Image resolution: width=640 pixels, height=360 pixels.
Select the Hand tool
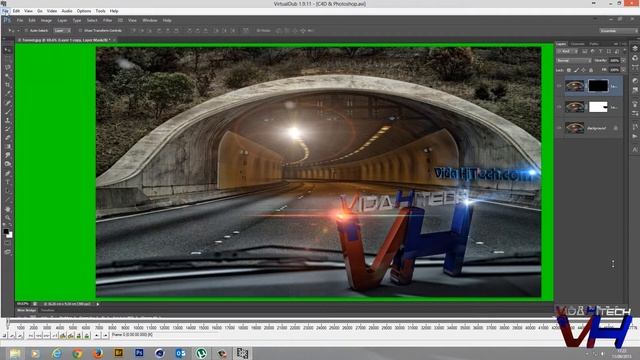(7, 209)
